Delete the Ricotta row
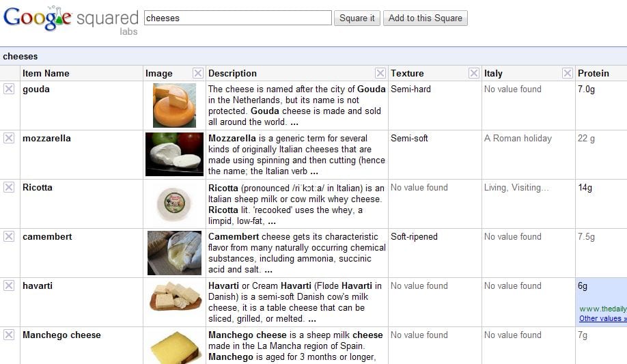The image size is (627, 364). [x=9, y=187]
